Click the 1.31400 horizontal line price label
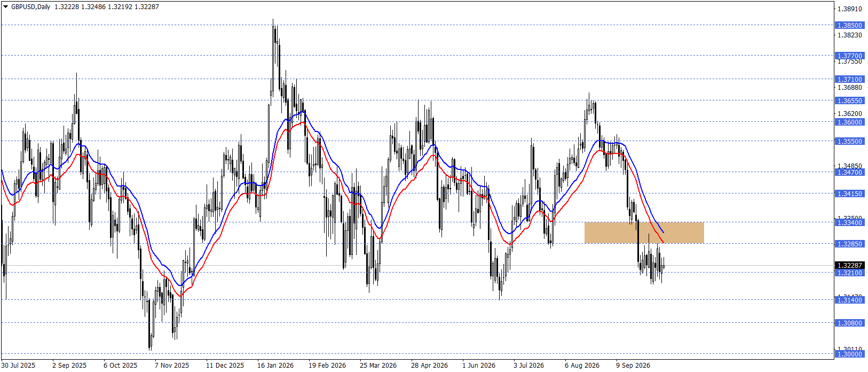This screenshot has width=868, height=372. tap(849, 300)
